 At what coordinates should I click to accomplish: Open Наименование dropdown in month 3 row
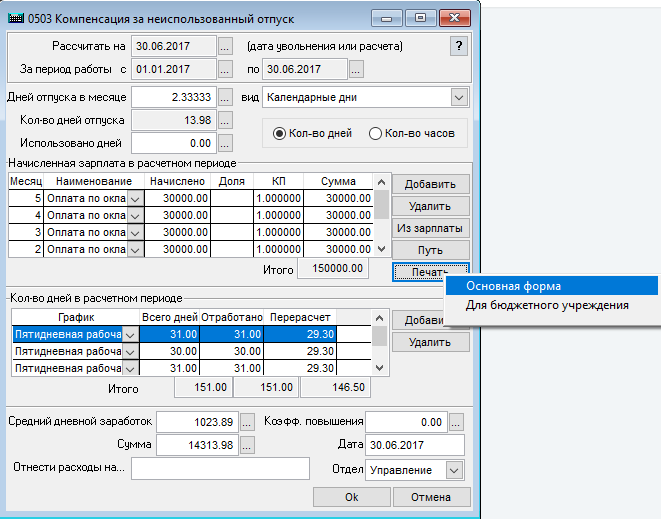tap(135, 232)
